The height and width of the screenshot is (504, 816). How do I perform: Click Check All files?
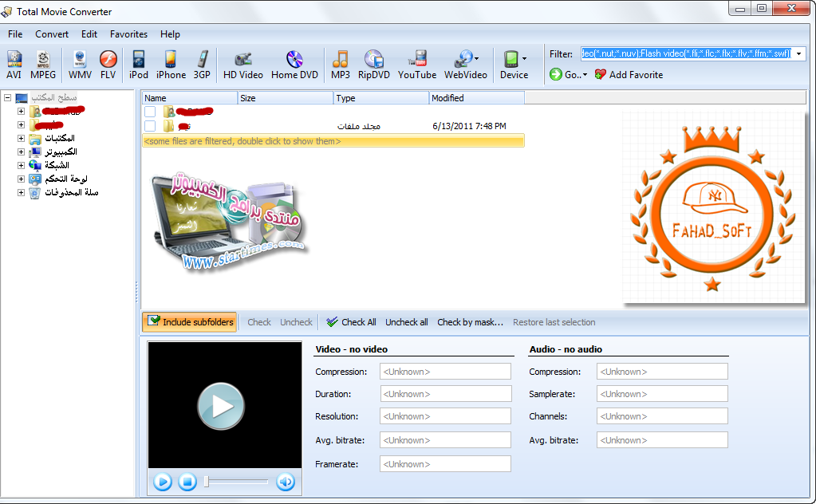[x=351, y=322]
